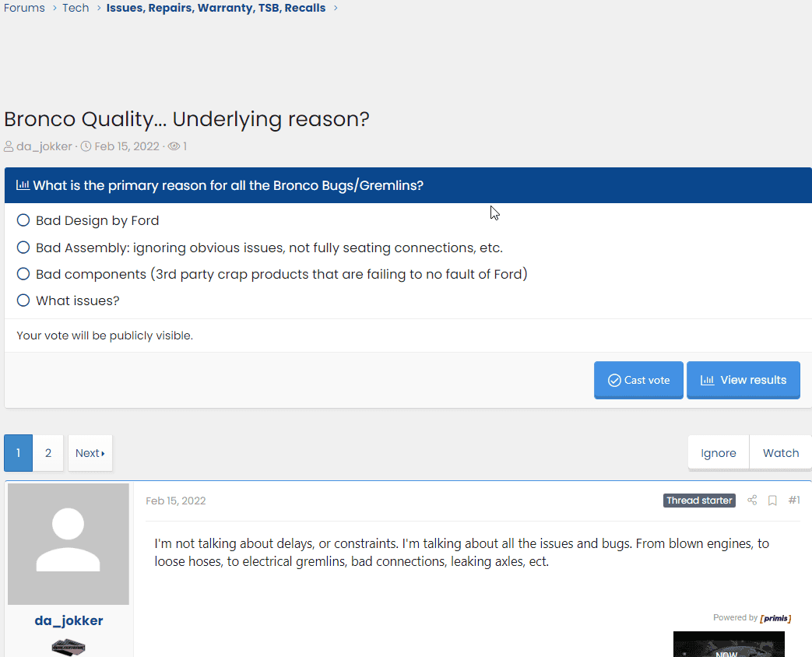Select page 1 in pagination
The image size is (812, 657).
pos(18,453)
